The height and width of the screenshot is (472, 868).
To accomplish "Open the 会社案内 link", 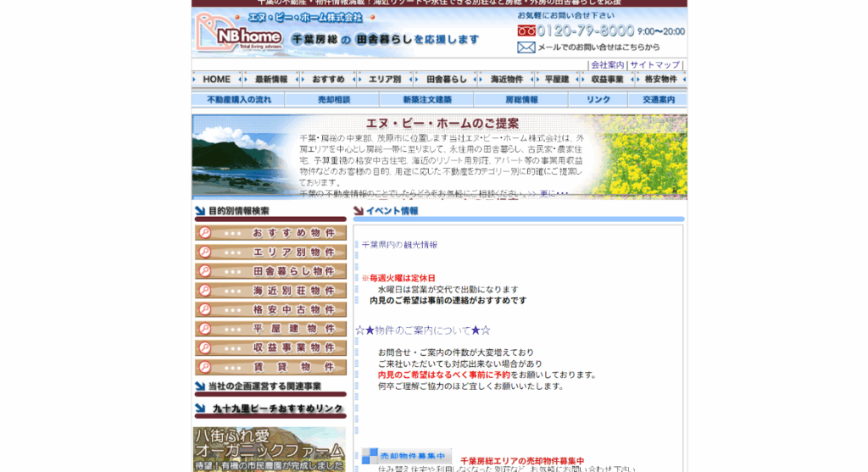I will click(607, 65).
